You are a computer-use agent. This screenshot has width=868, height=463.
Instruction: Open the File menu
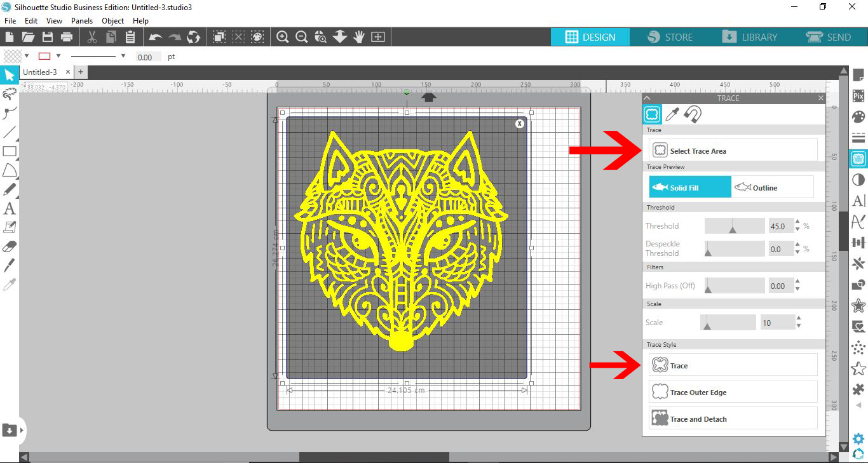(10, 21)
